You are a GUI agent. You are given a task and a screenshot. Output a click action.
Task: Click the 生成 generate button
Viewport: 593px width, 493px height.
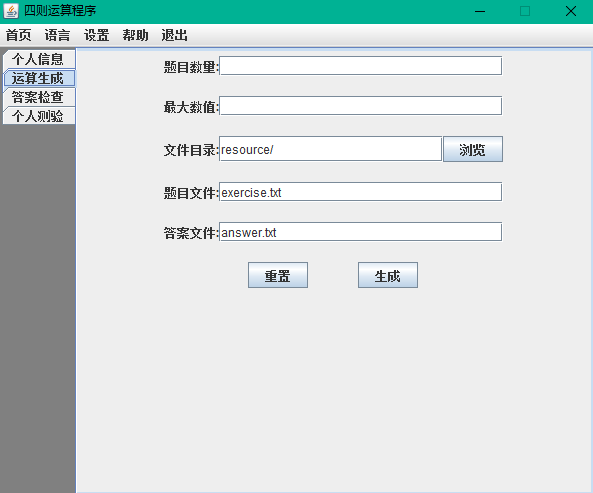(x=388, y=275)
